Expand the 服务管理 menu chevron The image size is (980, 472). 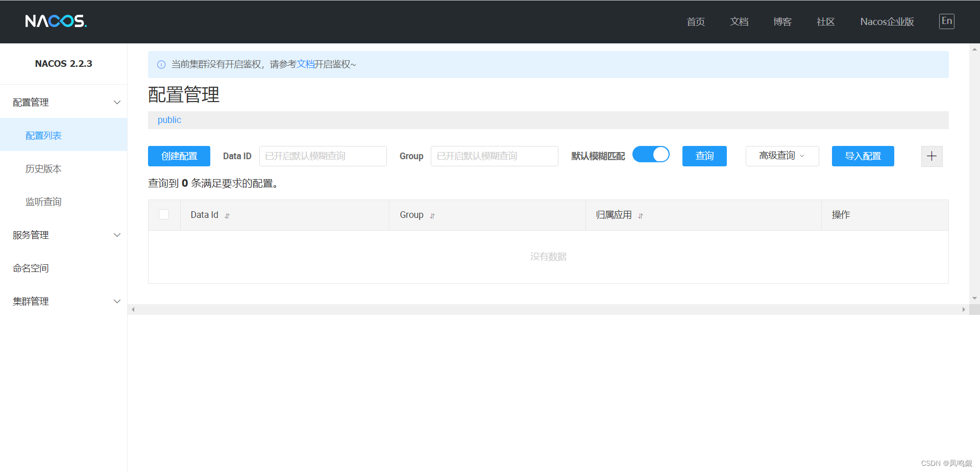pyautogui.click(x=117, y=235)
